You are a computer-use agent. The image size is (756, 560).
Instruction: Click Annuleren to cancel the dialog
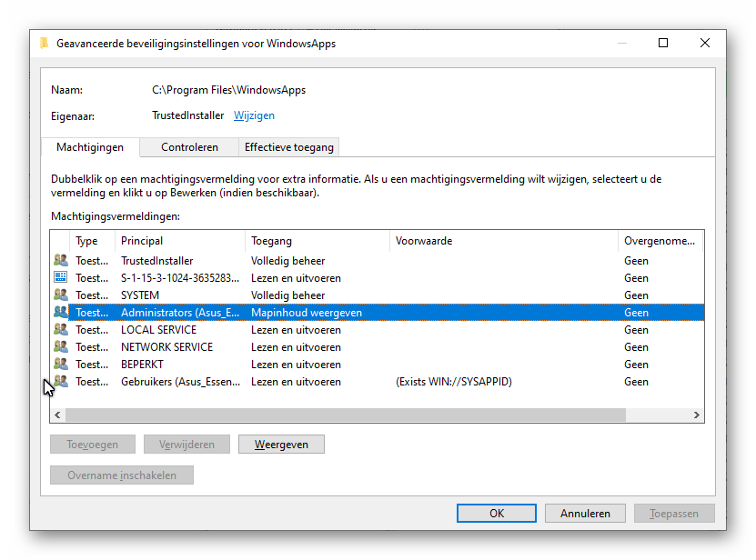click(585, 514)
